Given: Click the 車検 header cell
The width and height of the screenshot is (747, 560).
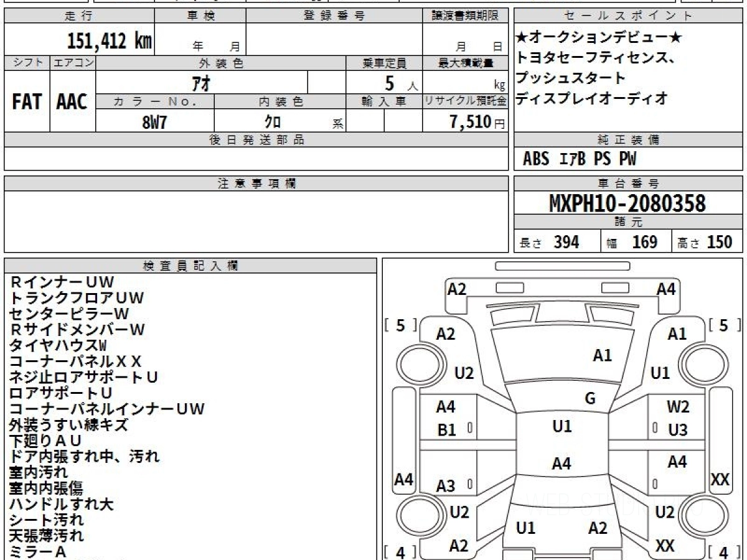Looking at the screenshot, I should (200, 16).
